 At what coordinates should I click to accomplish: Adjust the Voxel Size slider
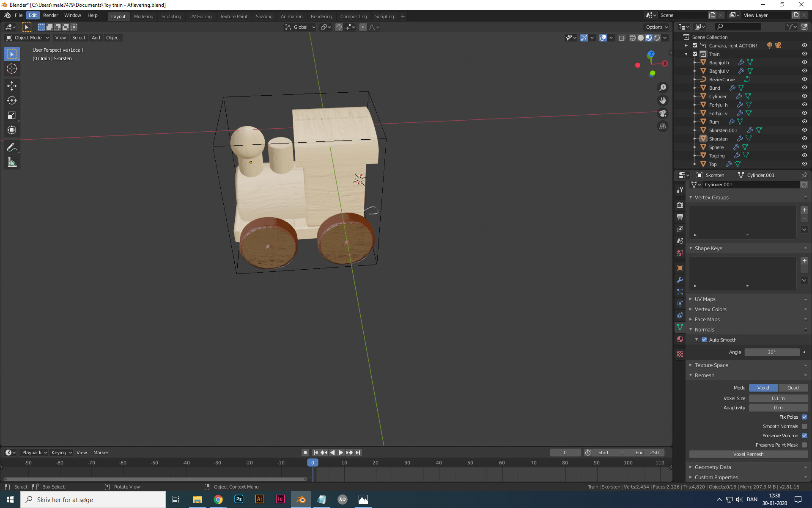(x=779, y=398)
